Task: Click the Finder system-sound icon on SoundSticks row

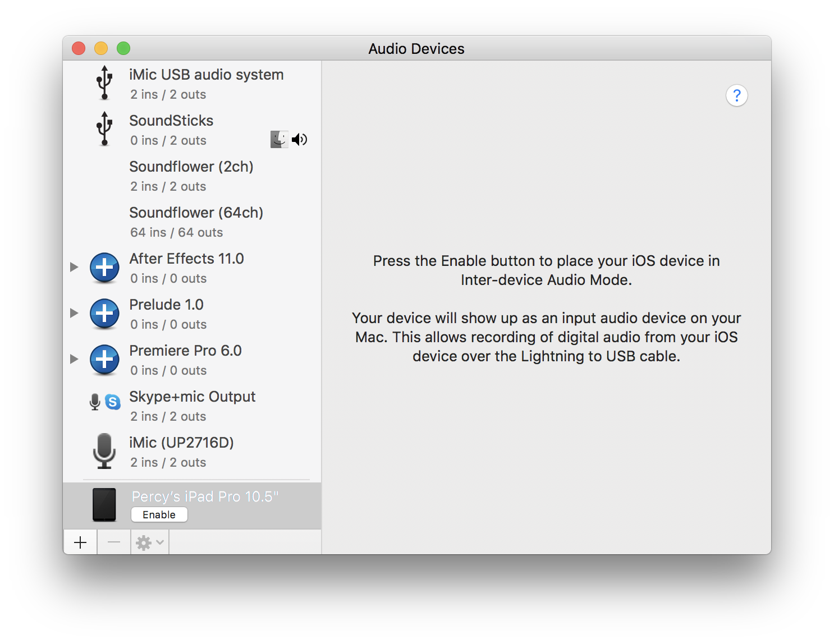Action: [279, 139]
